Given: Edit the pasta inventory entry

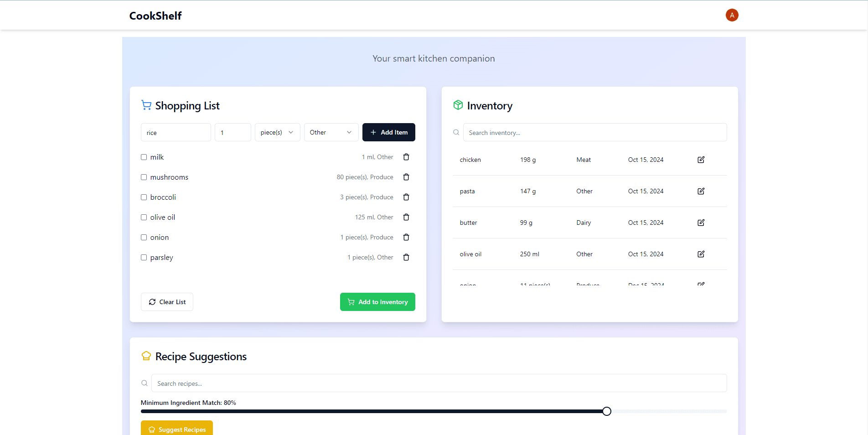Looking at the screenshot, I should tap(701, 191).
